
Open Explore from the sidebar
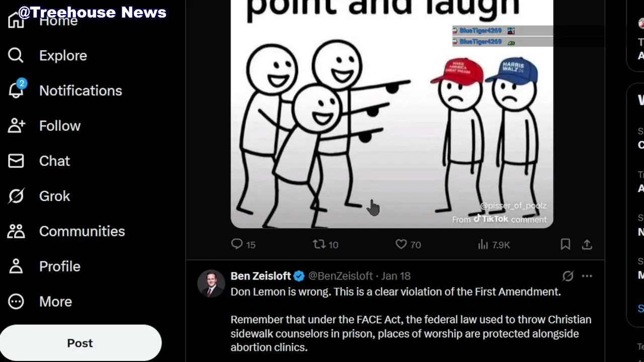[63, 56]
